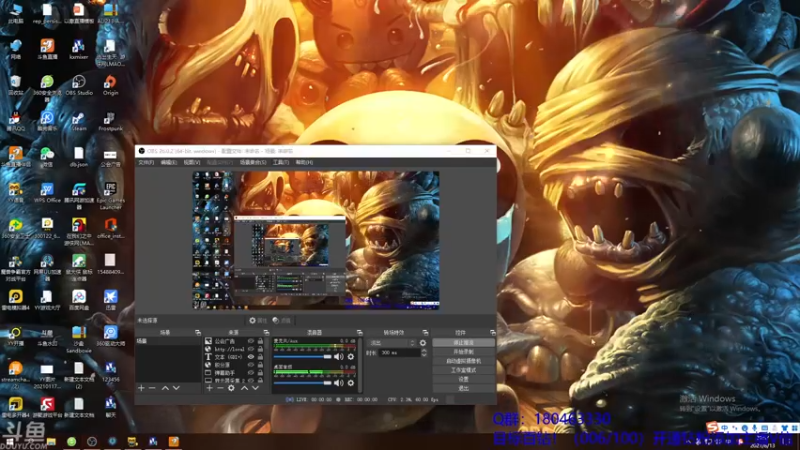800x450 pixels.
Task: Open source properties gear below sources list
Action: (231, 388)
